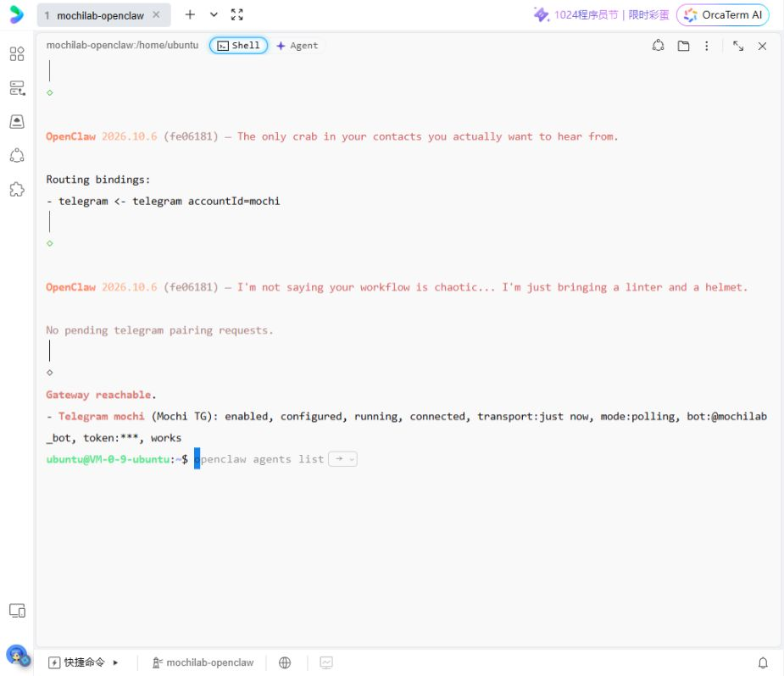Open a new terminal tab with plus

click(x=190, y=14)
